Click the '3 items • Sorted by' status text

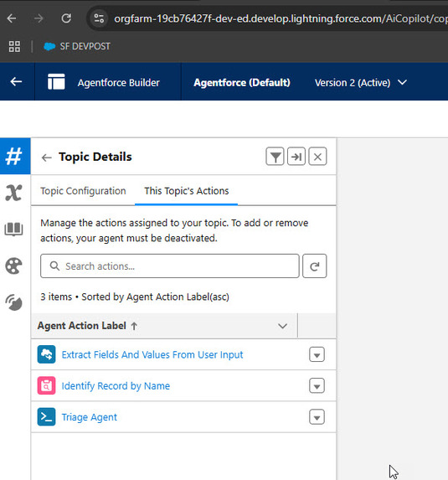(x=135, y=297)
